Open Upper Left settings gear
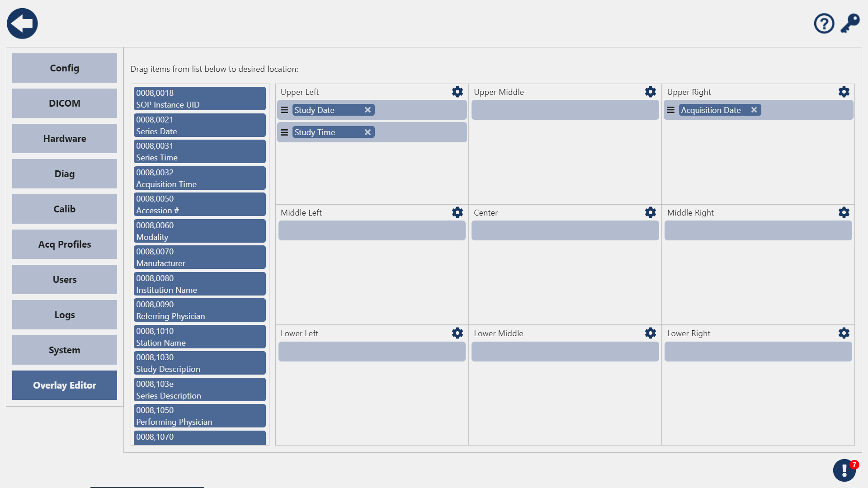This screenshot has width=868, height=488. [x=457, y=92]
